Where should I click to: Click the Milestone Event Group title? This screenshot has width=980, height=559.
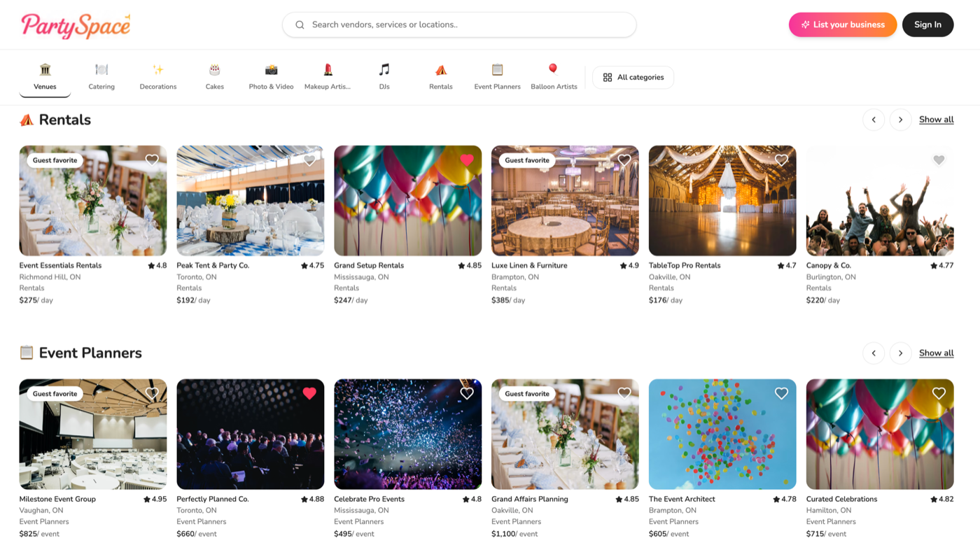point(57,500)
